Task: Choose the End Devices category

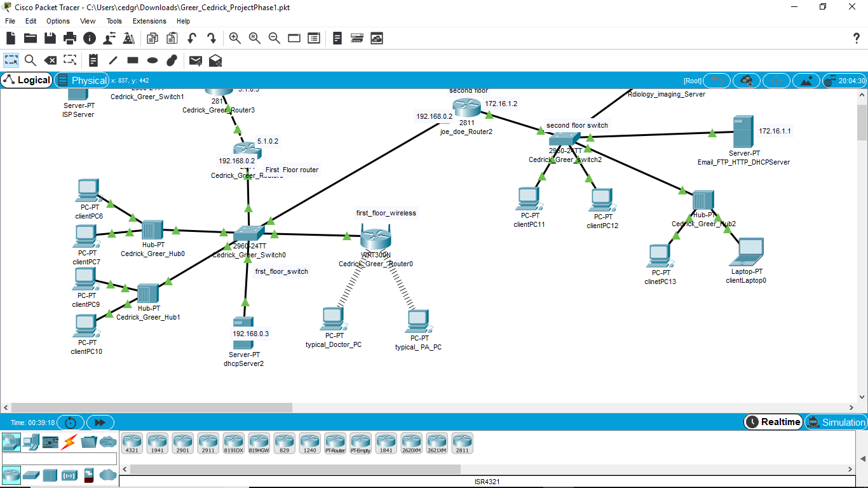Action: click(31, 442)
